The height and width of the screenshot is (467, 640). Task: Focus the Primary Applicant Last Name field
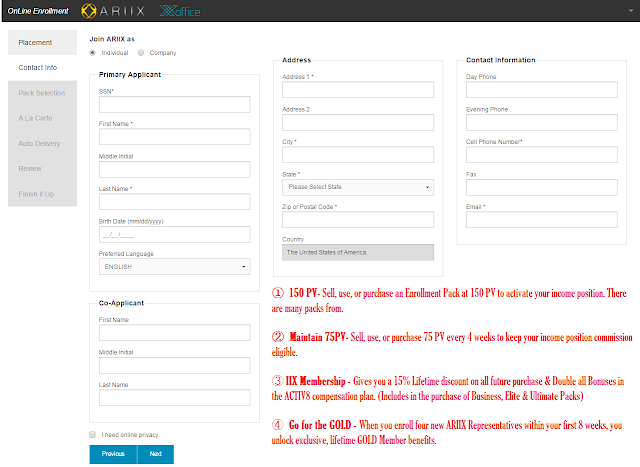pos(174,202)
